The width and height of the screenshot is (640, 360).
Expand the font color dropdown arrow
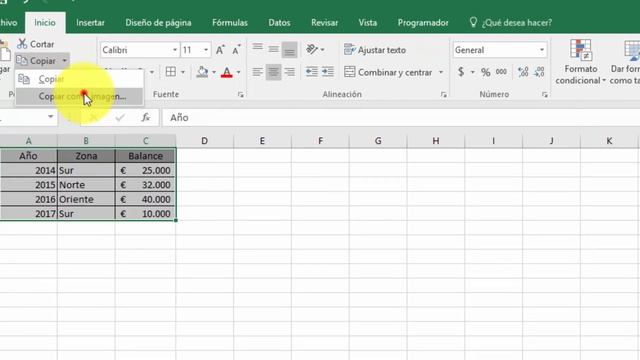pyautogui.click(x=238, y=72)
